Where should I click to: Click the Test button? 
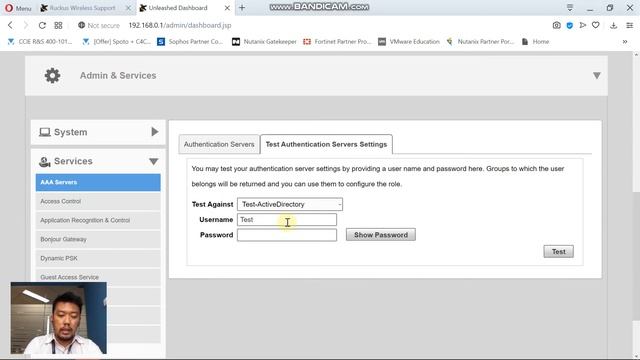558,251
